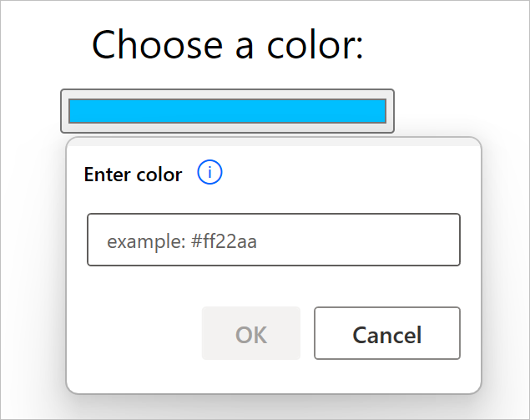530x420 pixels.
Task: Click the grayed-out OK button
Action: coord(250,334)
